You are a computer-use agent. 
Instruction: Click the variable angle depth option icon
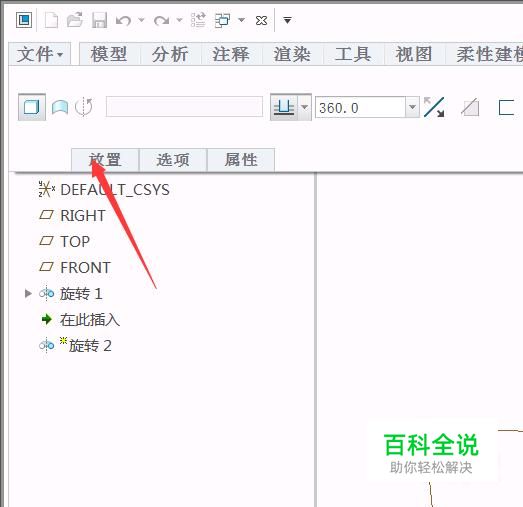tap(284, 107)
